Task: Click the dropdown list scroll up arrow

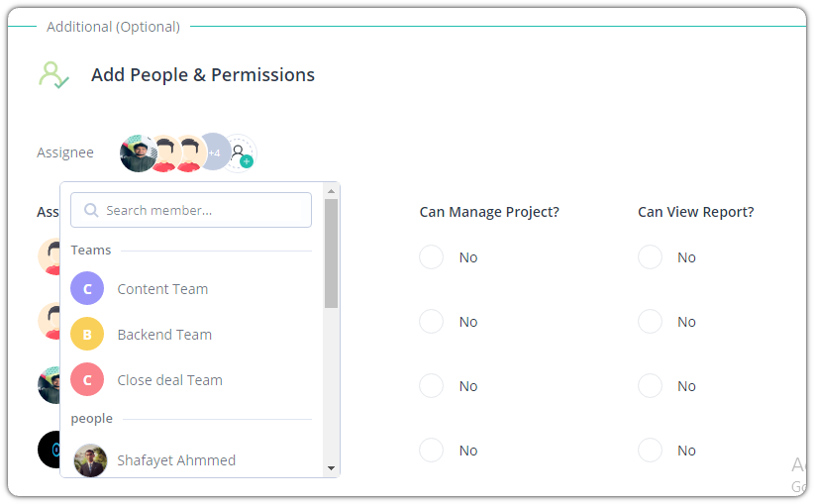Action: [331, 191]
